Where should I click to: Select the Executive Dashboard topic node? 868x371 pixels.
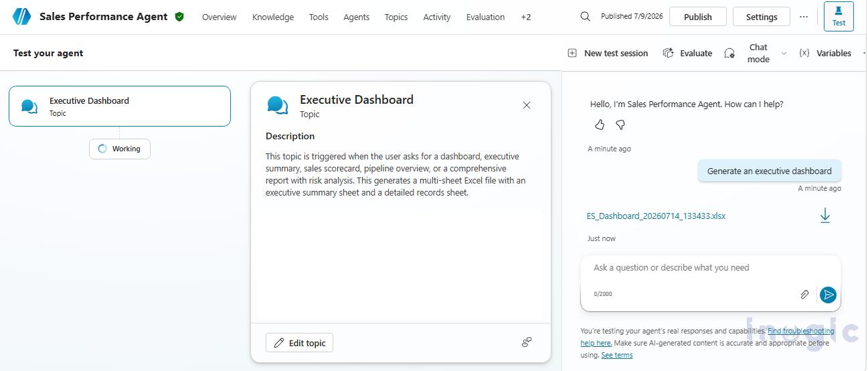click(x=120, y=106)
